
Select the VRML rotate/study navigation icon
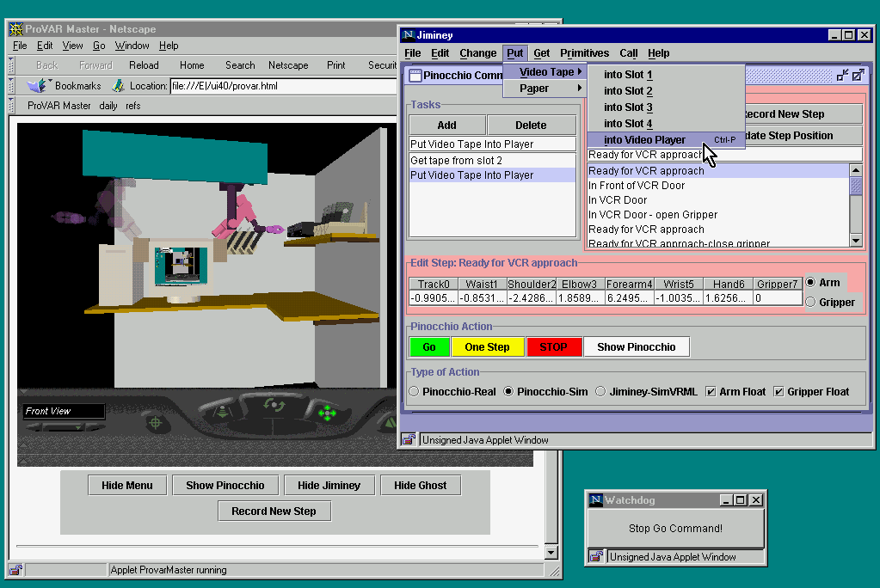(x=274, y=405)
